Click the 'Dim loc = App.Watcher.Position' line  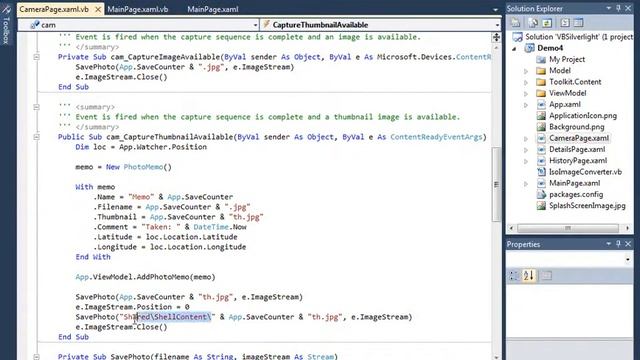coord(141,147)
